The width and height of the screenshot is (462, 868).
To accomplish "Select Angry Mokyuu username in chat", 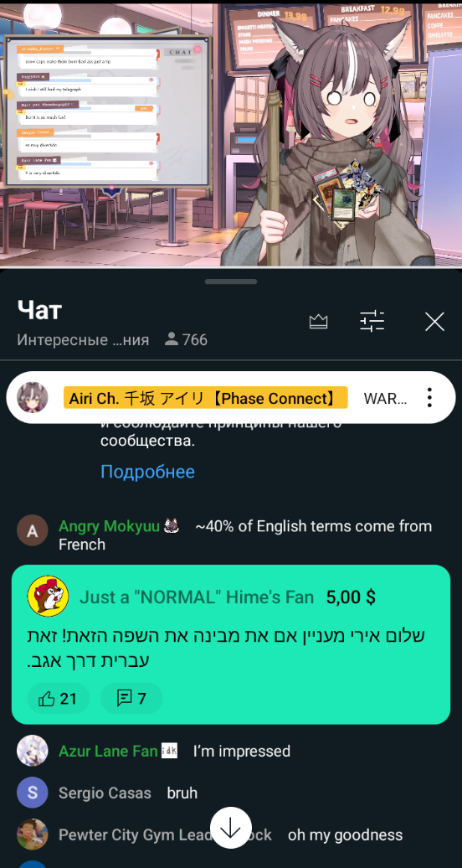I will [109, 526].
